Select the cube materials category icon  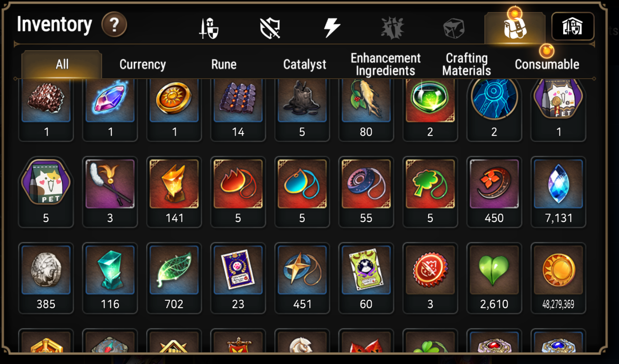[454, 29]
